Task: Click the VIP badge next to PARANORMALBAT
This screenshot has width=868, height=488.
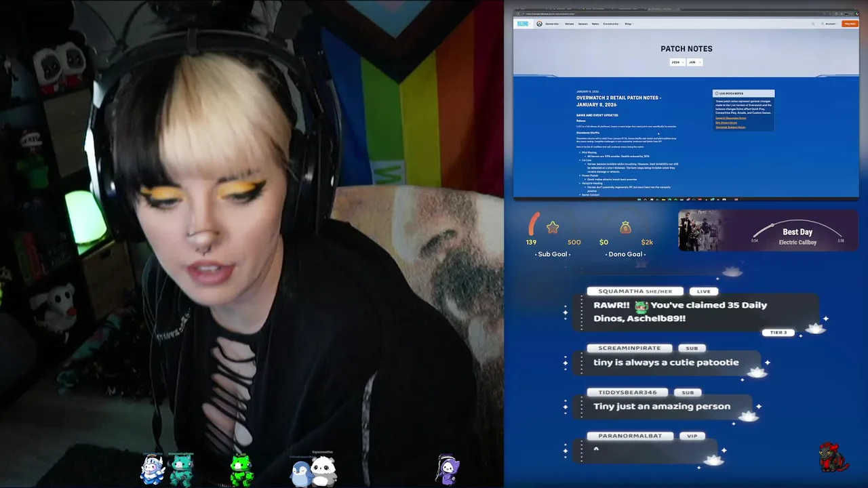Action: tap(692, 436)
